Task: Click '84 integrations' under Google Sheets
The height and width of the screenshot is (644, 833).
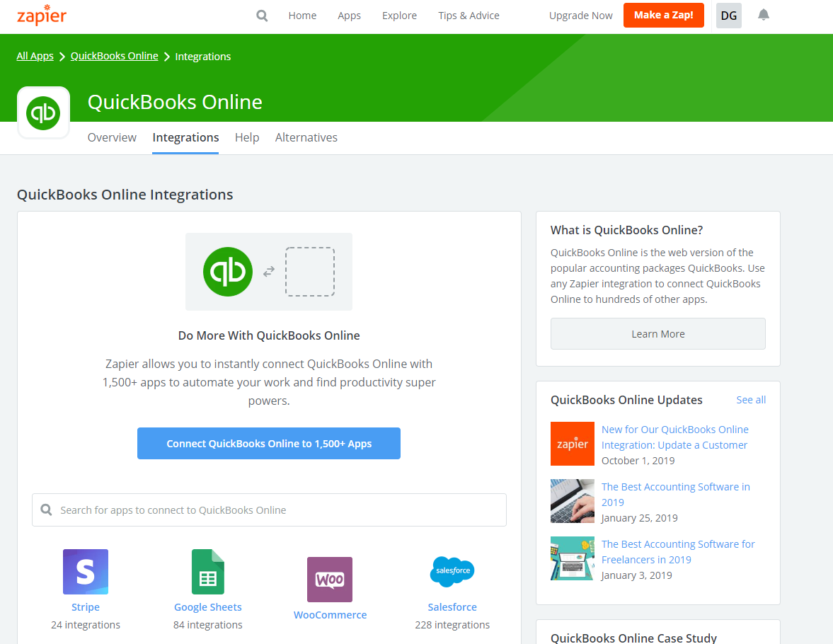Action: [207, 625]
